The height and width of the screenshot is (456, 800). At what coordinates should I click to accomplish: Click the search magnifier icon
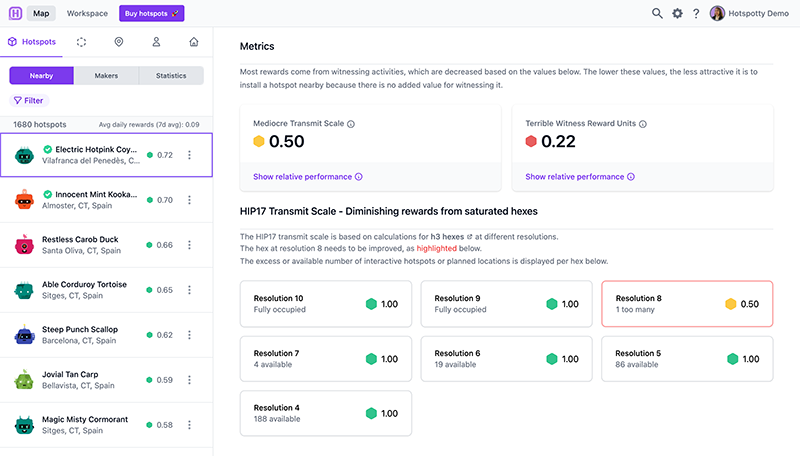pyautogui.click(x=657, y=13)
